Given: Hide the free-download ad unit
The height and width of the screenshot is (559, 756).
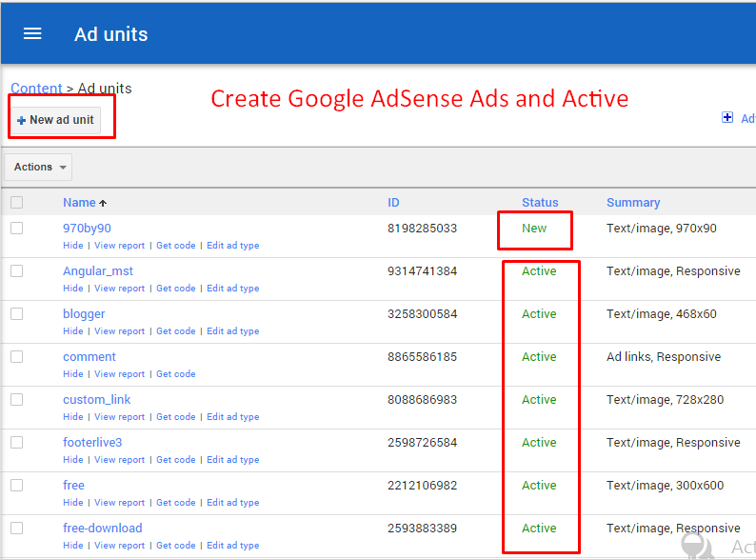Looking at the screenshot, I should (x=72, y=546).
